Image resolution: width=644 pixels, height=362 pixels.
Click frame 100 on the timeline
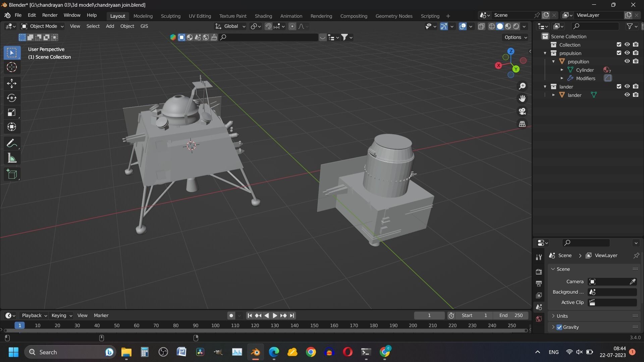pos(215,325)
